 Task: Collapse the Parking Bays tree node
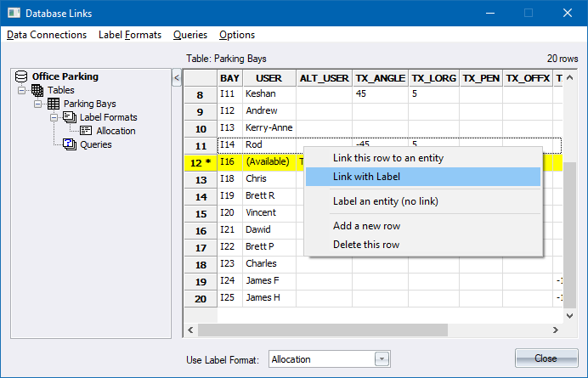pyautogui.click(x=38, y=104)
